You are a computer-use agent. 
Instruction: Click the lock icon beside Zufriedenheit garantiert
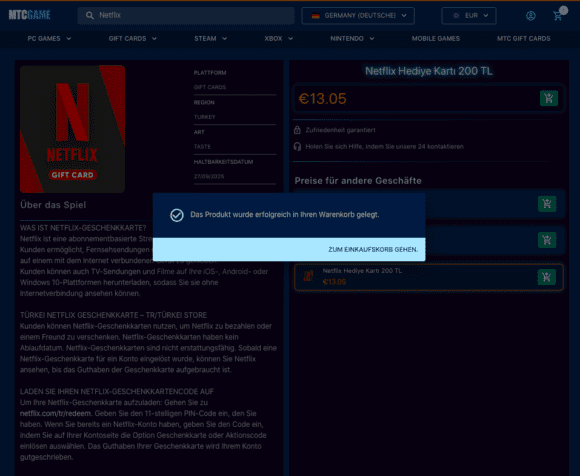click(297, 130)
